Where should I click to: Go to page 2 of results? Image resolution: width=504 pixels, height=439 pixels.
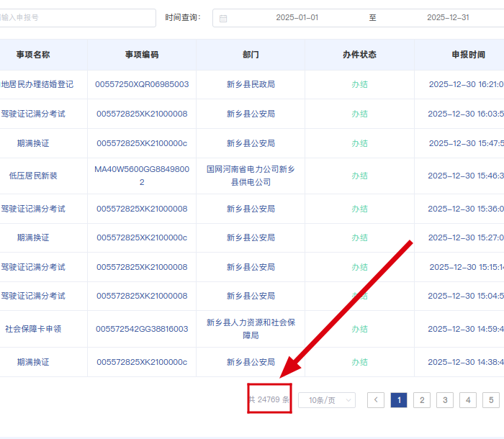(422, 400)
